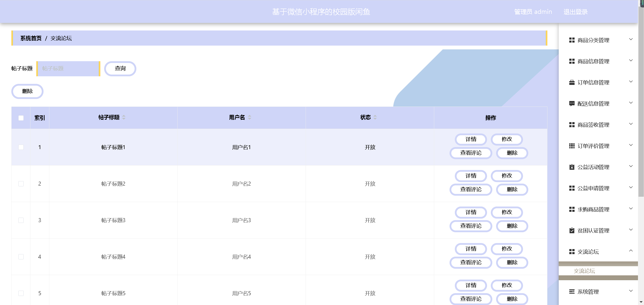The height and width of the screenshot is (305, 644).
Task: Check the checkbox for row 1
Action: coord(21,147)
